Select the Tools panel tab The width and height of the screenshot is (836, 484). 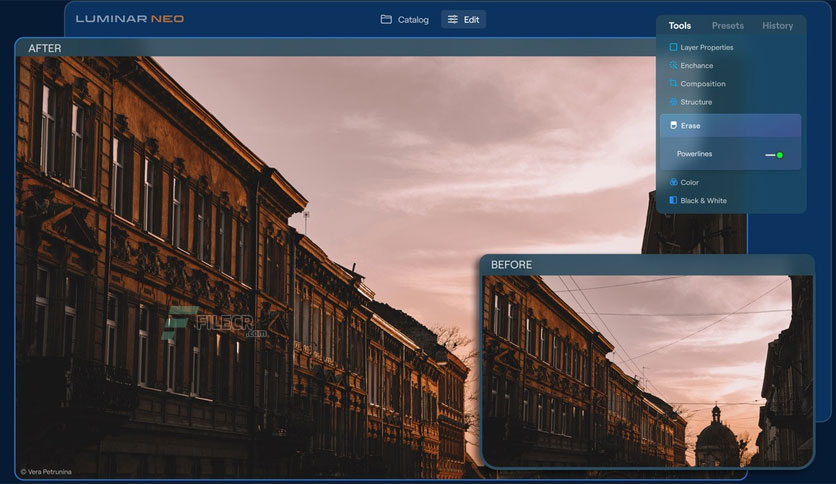point(680,26)
